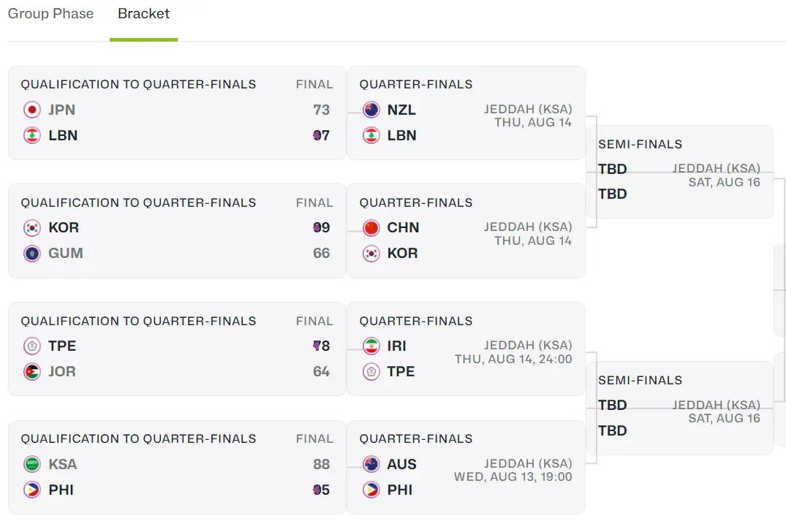Image resolution: width=786 pixels, height=532 pixels.
Task: Open KOR vs GUM qualification match
Action: 175,231
